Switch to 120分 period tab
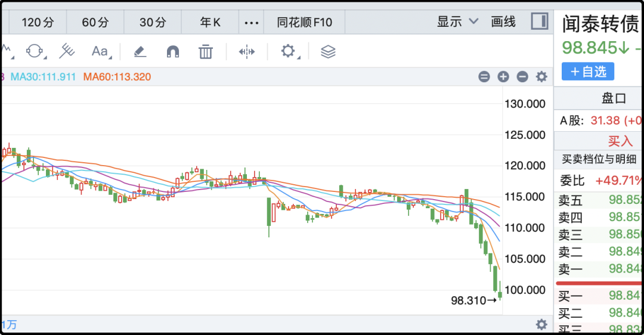The height and width of the screenshot is (335, 644). [38, 22]
